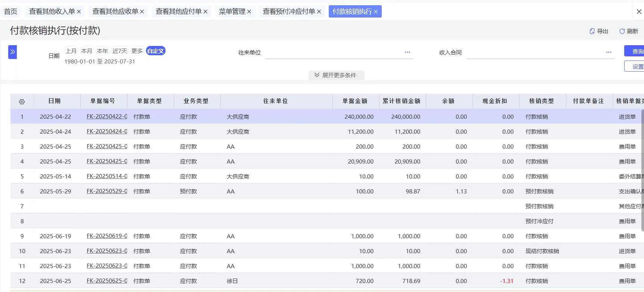Switch to 查看其他应收单 tab
This screenshot has height=292, width=644.
point(115,12)
